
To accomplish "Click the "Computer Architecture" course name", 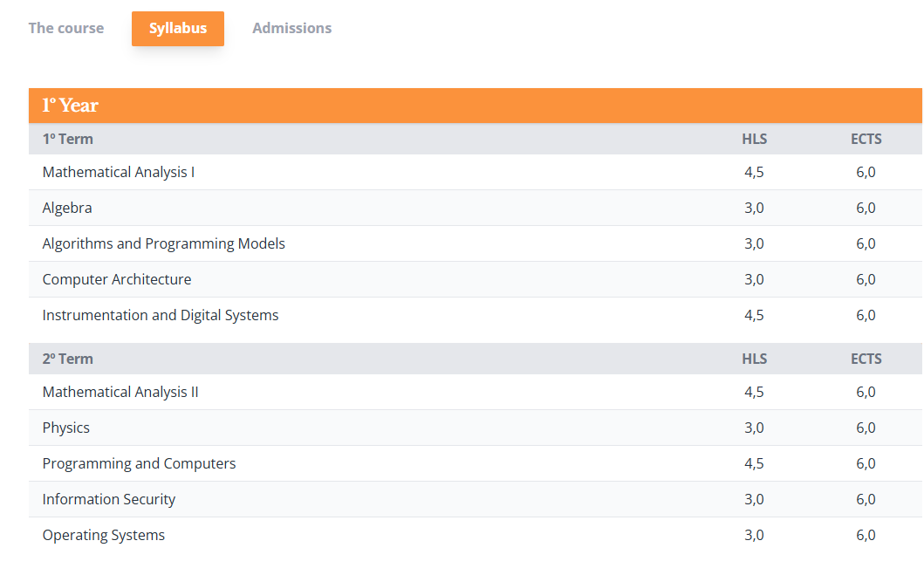I will click(x=117, y=279).
